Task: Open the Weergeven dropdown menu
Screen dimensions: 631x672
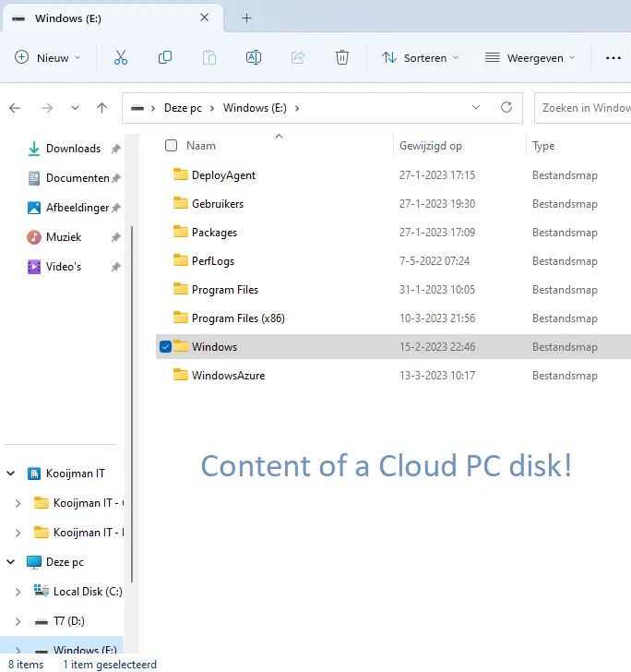Action: point(530,57)
